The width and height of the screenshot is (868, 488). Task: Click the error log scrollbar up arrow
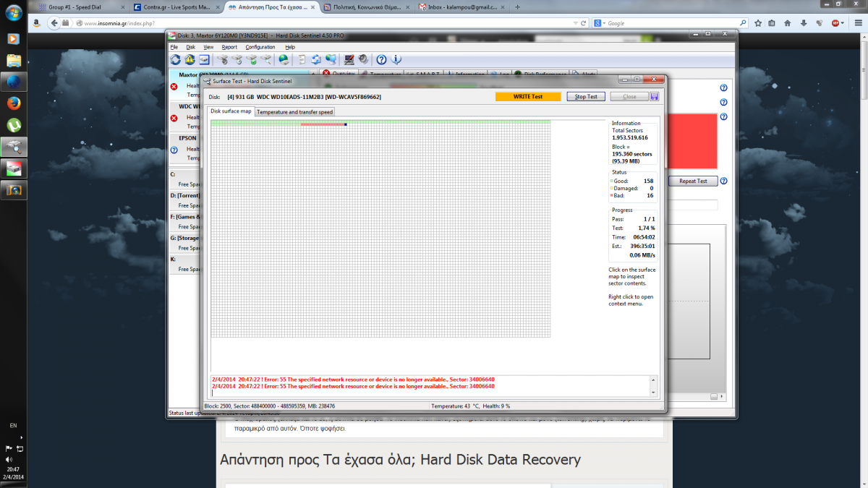coord(654,380)
